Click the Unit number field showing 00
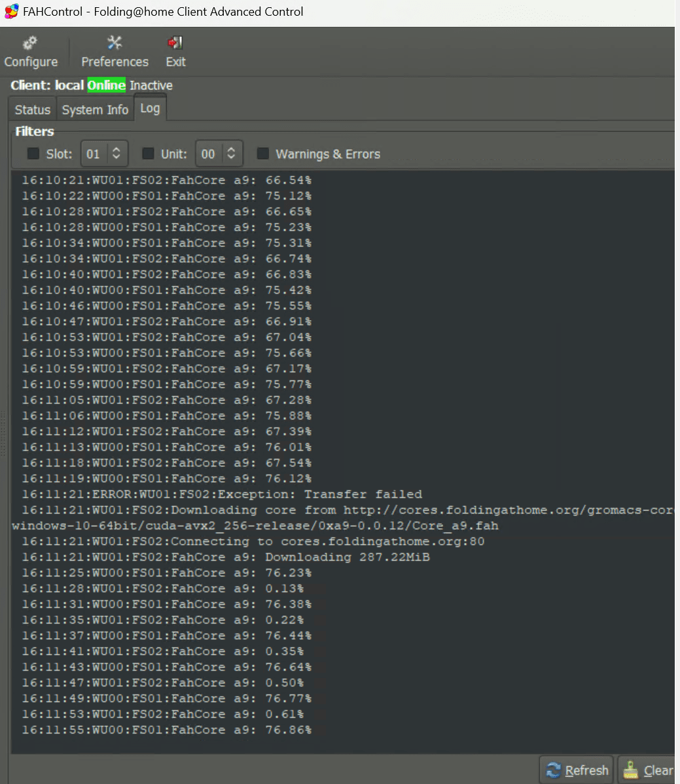This screenshot has width=680, height=784. [x=209, y=154]
